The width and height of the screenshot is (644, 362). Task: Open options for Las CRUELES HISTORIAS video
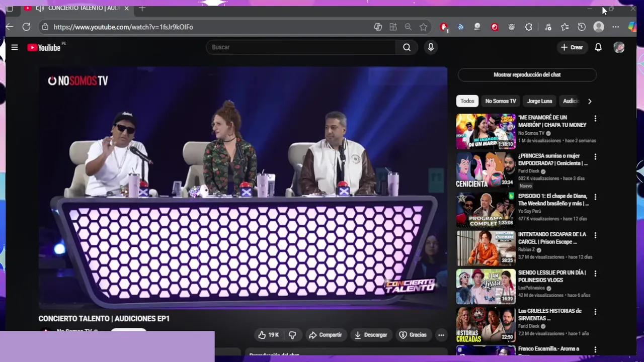(595, 312)
